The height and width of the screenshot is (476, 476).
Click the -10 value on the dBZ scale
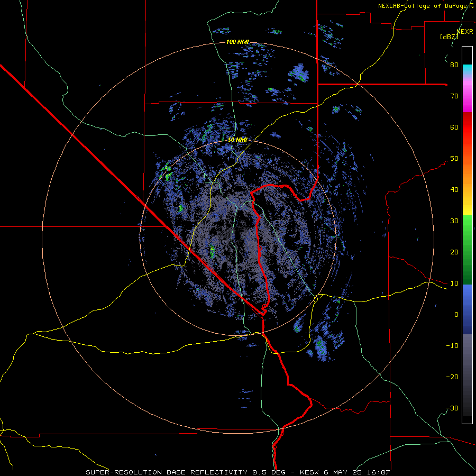pyautogui.click(x=452, y=345)
